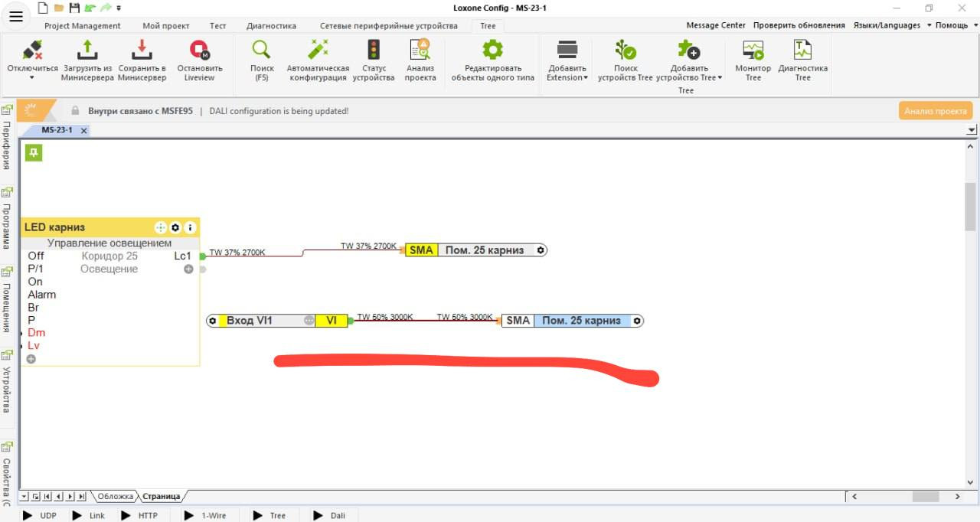
Task: Open Статус устройства traffic light
Action: [374, 60]
